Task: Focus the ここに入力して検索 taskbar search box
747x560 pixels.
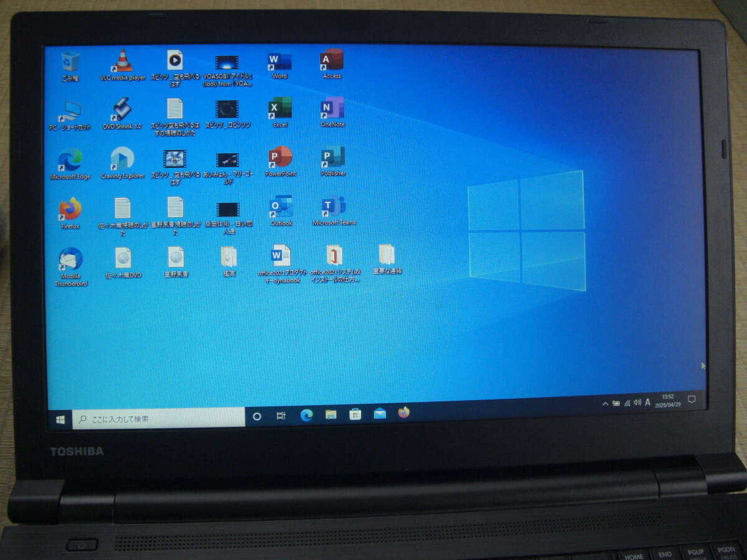Action: pos(159,418)
